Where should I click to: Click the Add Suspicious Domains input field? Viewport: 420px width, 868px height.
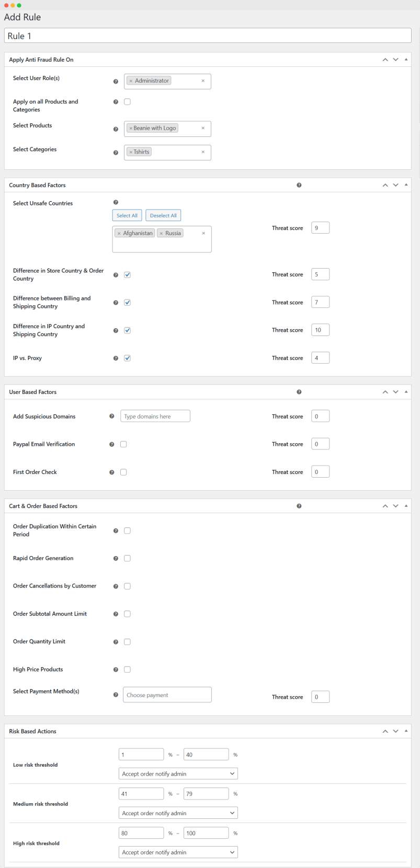tap(155, 416)
